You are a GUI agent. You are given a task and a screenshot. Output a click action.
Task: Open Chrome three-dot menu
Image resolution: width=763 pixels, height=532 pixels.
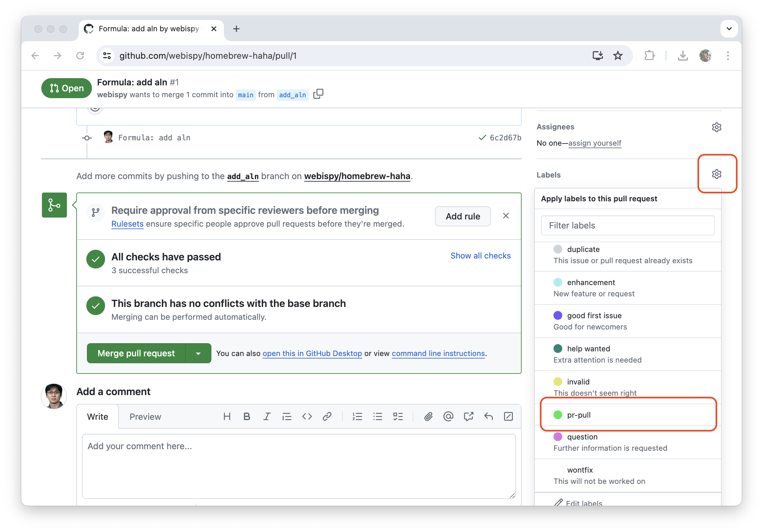click(727, 55)
